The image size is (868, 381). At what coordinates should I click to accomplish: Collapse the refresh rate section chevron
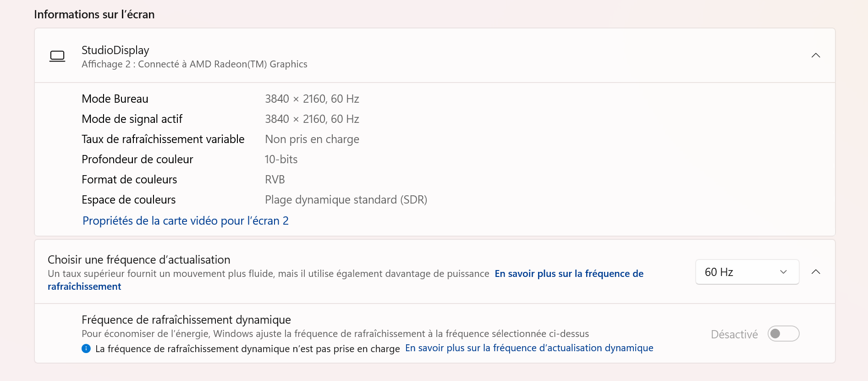(816, 272)
